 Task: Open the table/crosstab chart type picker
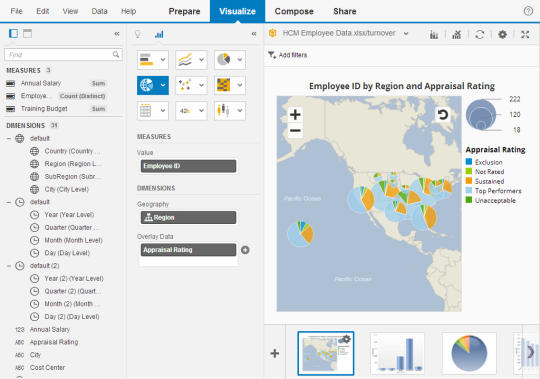tap(153, 110)
